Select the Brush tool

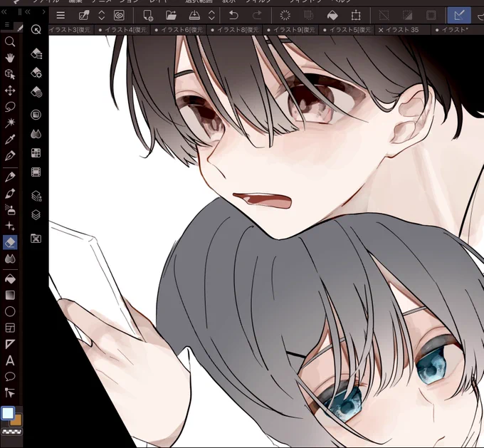pos(10,194)
